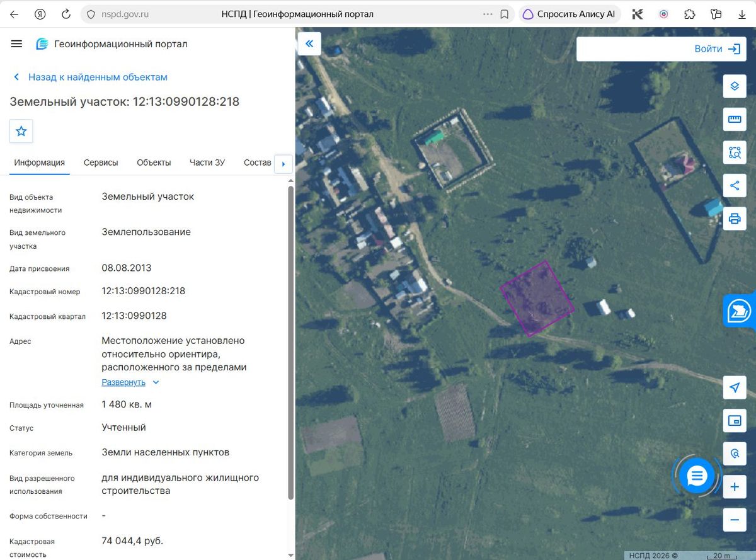Image resolution: width=756 pixels, height=560 pixels.
Task: Click the Спросить Алису AI button
Action: click(570, 14)
